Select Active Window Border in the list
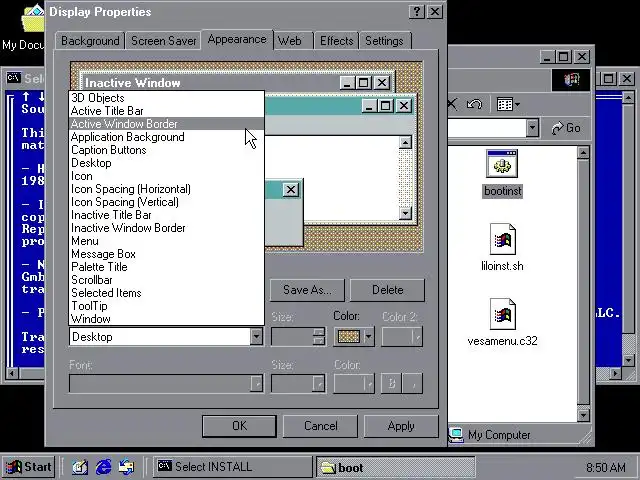 tap(167, 124)
